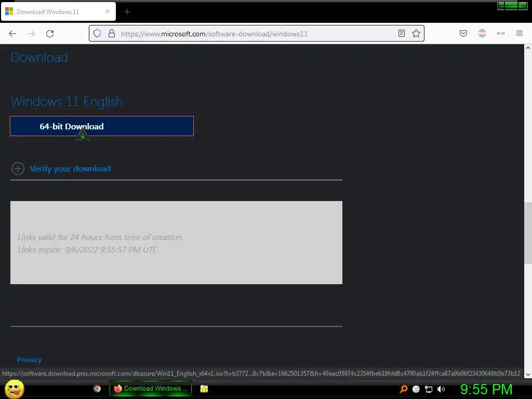532x399 pixels.
Task: Click the Windows 11 English heading
Action: [x=66, y=101]
